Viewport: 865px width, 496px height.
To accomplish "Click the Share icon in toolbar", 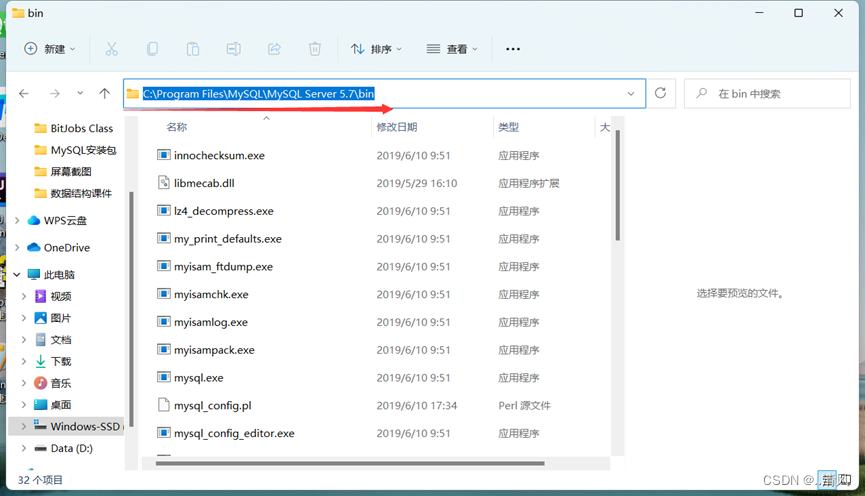I will click(x=274, y=49).
